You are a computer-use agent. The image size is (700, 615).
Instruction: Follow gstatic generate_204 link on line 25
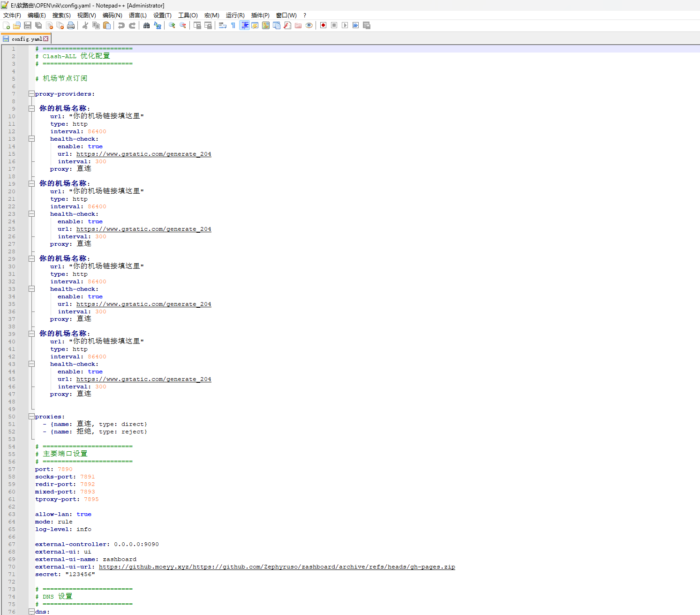tap(144, 229)
